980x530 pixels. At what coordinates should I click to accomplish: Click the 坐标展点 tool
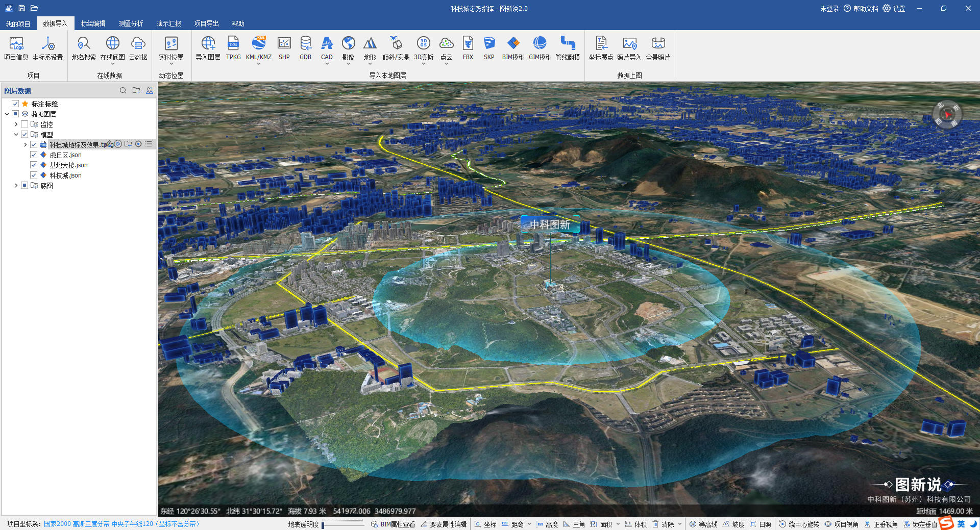point(601,48)
